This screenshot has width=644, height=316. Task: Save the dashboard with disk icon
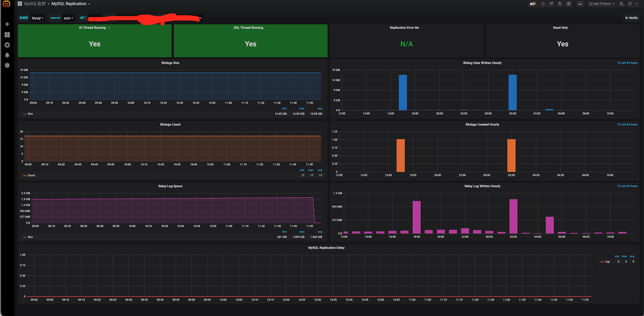560,4
